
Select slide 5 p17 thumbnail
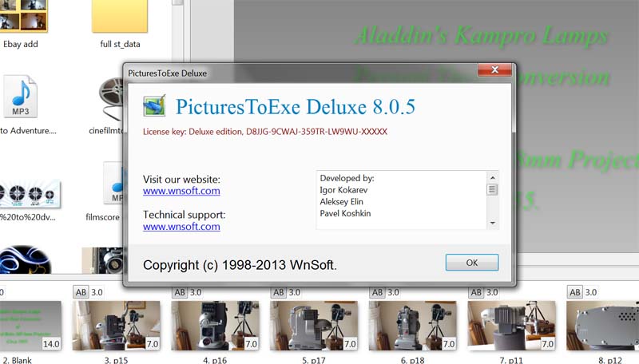tap(314, 326)
